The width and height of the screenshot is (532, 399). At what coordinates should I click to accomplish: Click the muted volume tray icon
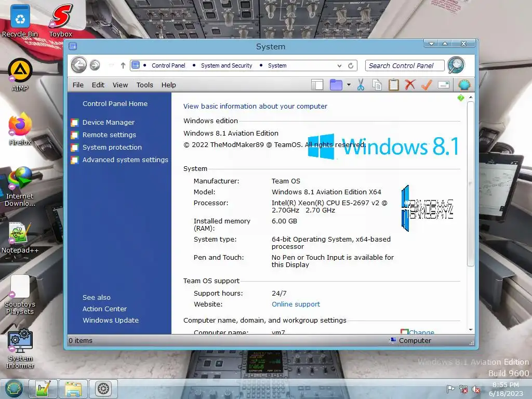pos(476,389)
